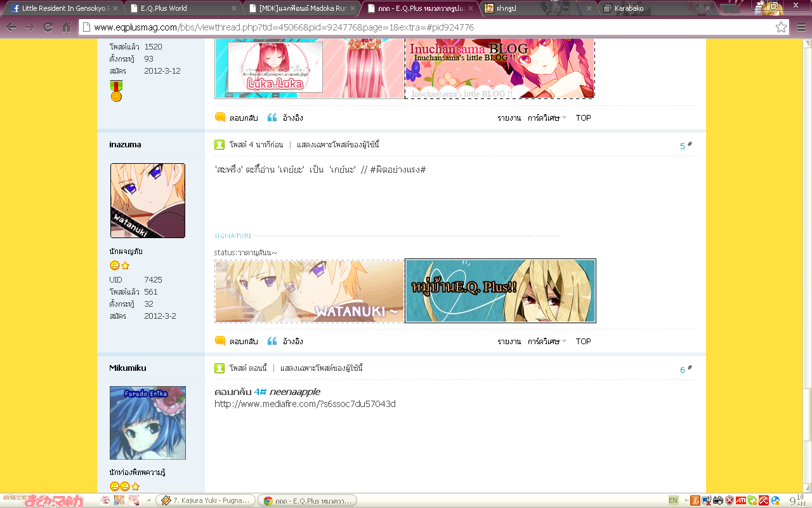The height and width of the screenshot is (508, 812).
Task: Click inazuma's Watanuki avatar image
Action: [x=148, y=201]
